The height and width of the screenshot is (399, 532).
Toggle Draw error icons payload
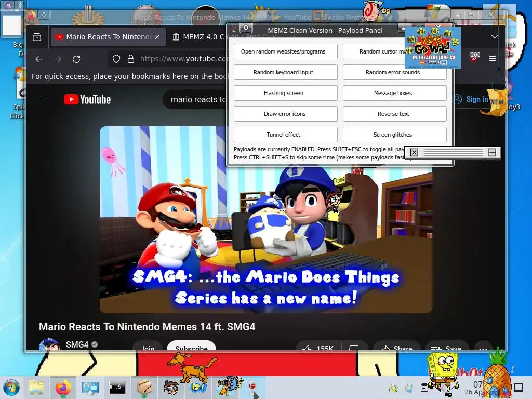(285, 114)
